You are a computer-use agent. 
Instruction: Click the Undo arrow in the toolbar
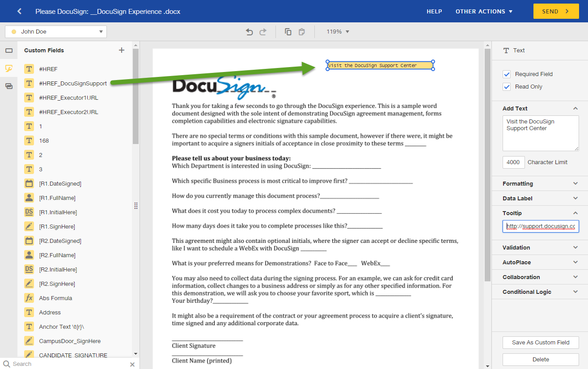pyautogui.click(x=250, y=31)
